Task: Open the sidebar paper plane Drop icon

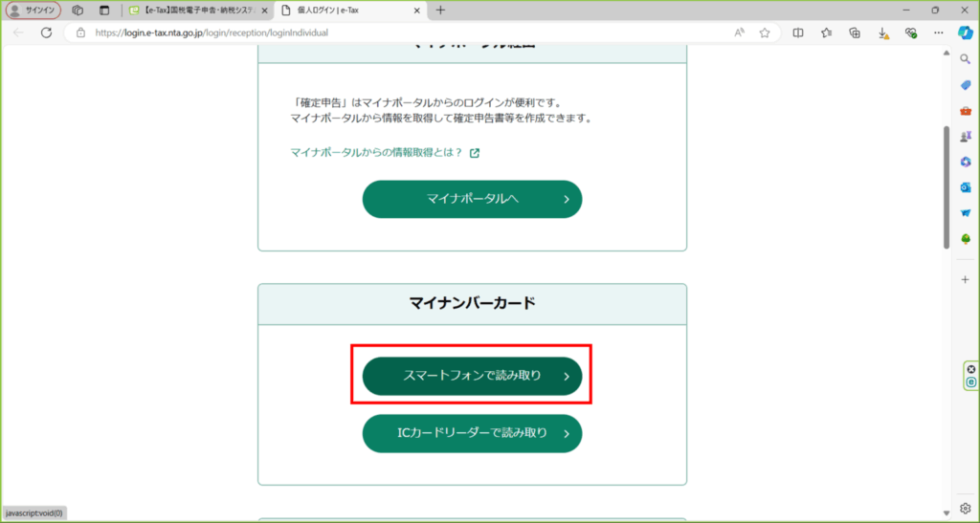Action: tap(966, 213)
